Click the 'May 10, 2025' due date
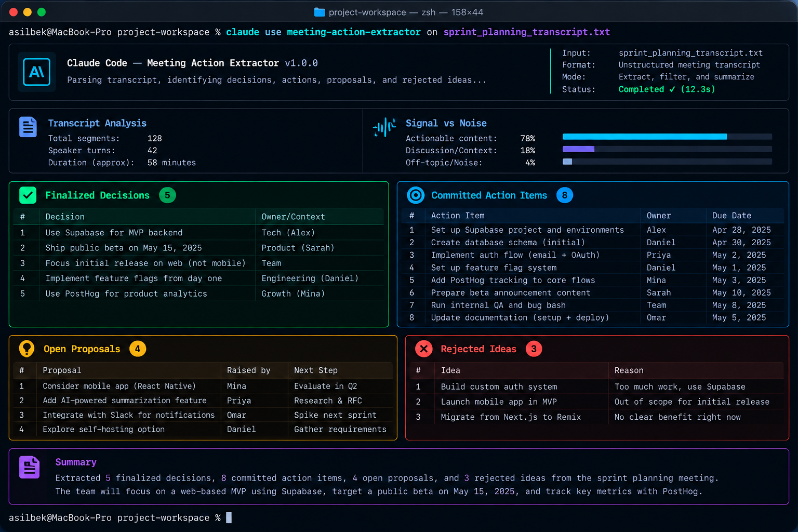The image size is (798, 532). pyautogui.click(x=741, y=292)
